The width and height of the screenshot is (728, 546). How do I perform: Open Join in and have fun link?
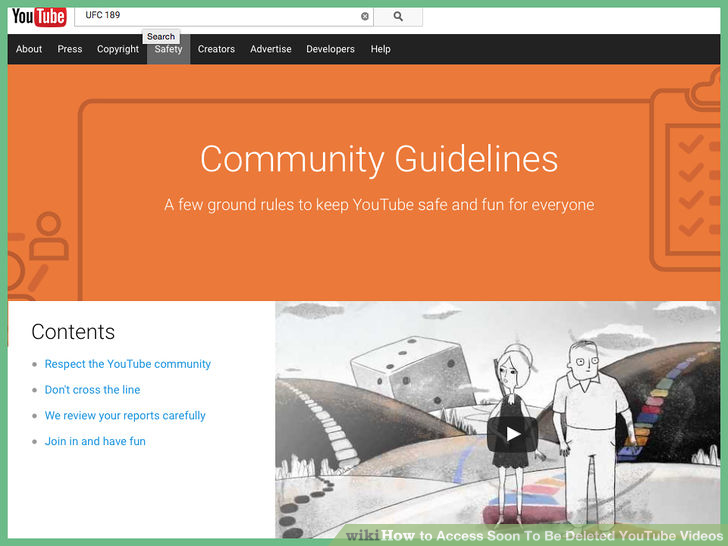coord(95,441)
